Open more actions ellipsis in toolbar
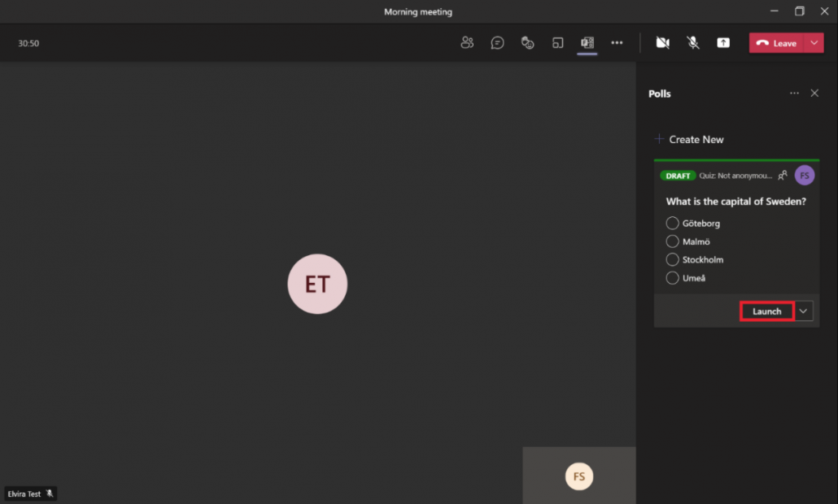Viewport: 838px width, 504px height. coord(617,43)
